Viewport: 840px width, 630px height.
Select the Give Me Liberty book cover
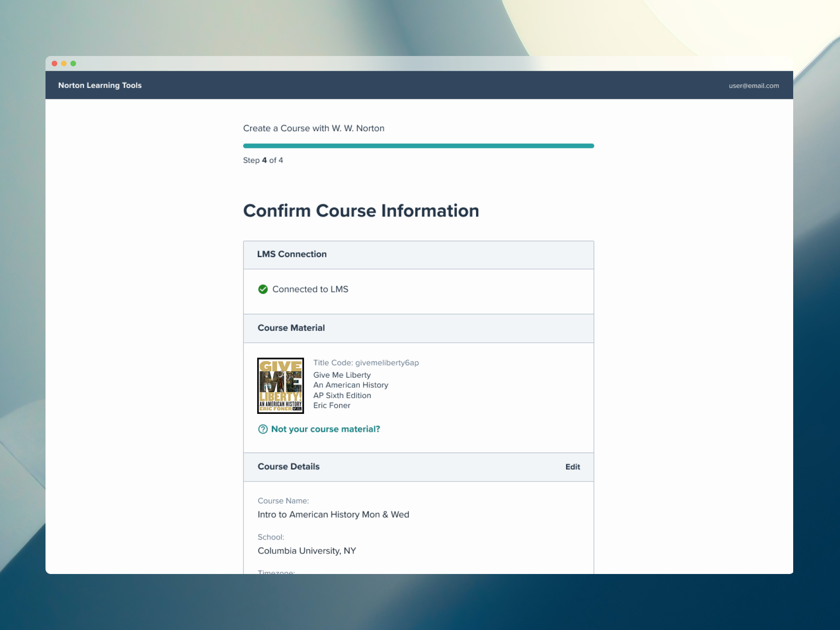280,385
